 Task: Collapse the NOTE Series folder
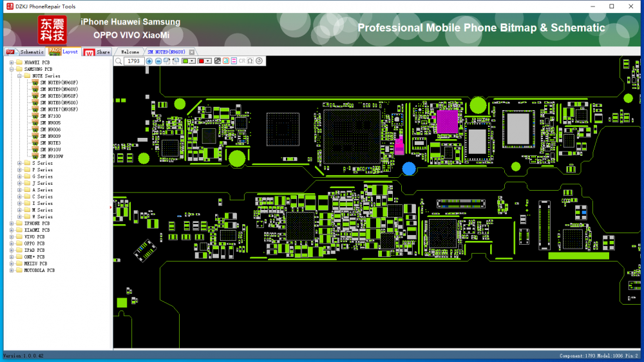19,76
